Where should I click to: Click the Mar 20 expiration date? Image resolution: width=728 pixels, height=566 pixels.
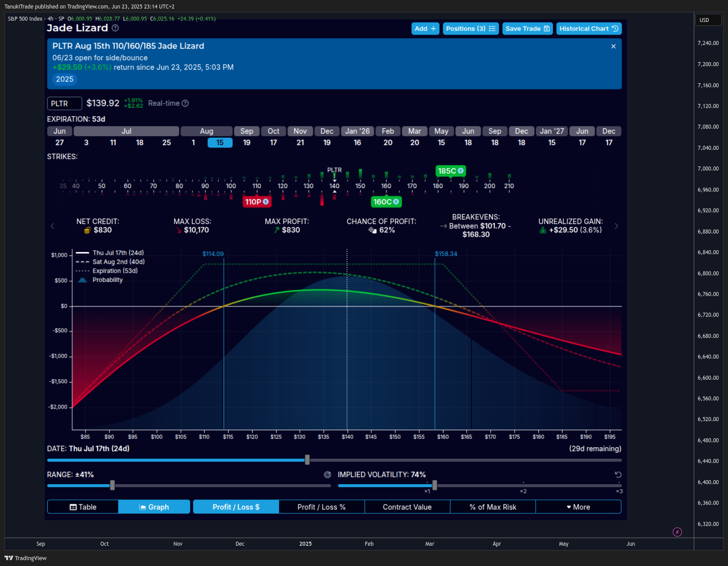(415, 143)
